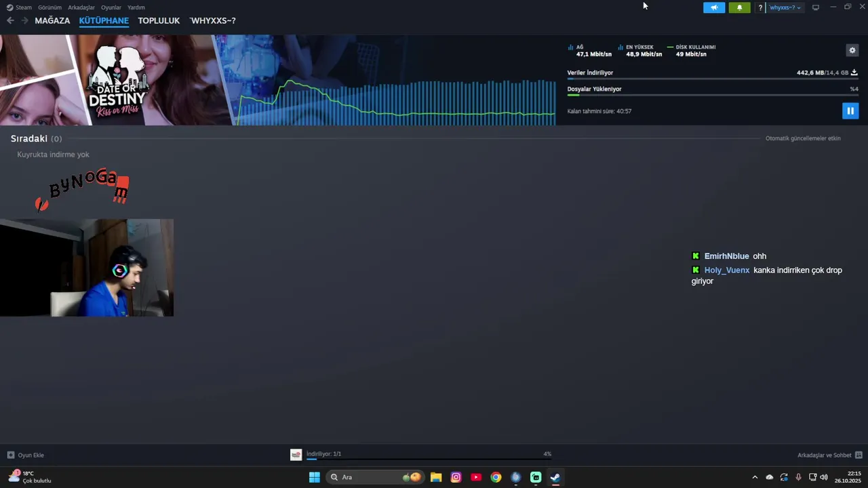
Task: Open the Arkadaşlar ve Sohbet chat icon
Action: [x=859, y=455]
